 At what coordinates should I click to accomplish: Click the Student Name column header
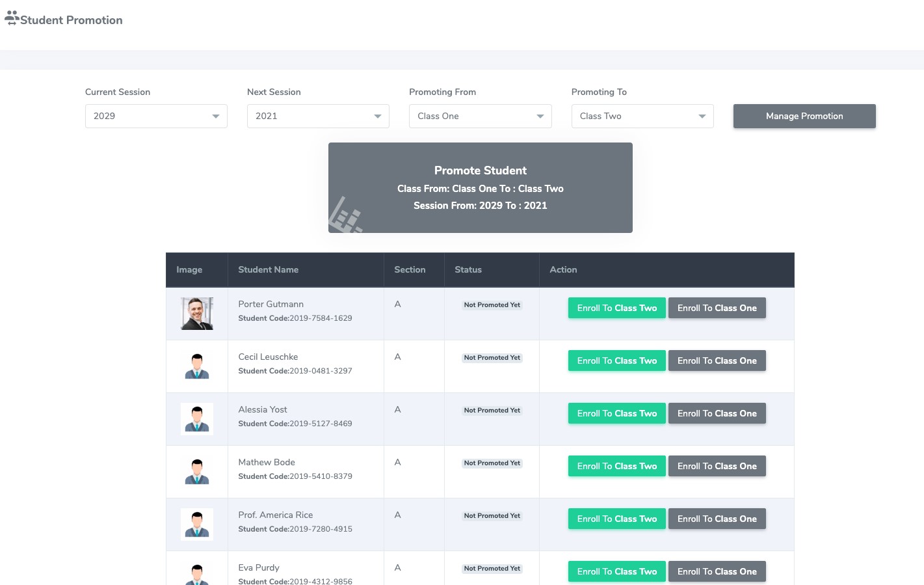click(268, 269)
